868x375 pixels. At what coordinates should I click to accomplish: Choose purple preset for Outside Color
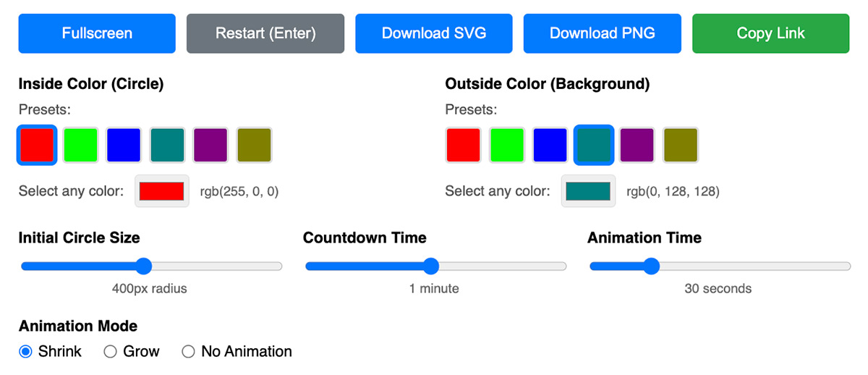(x=637, y=145)
